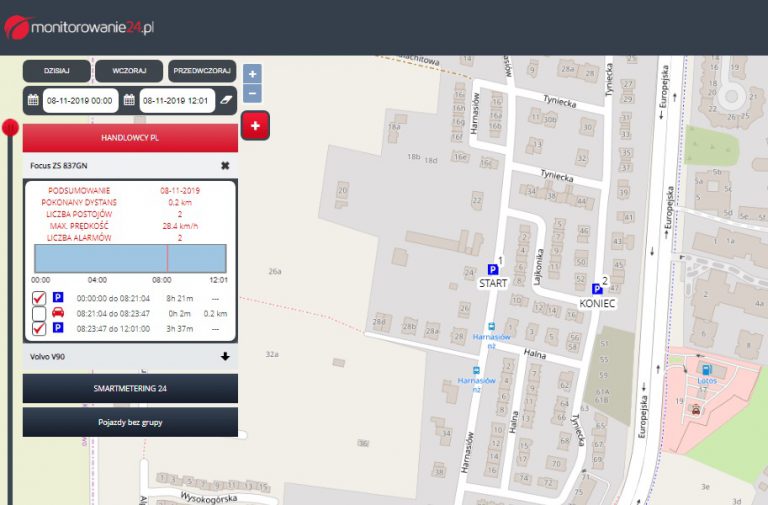
Task: Click the MAX. PRĘDKOŚĆ 28.4 km/h value
Action: [180, 226]
